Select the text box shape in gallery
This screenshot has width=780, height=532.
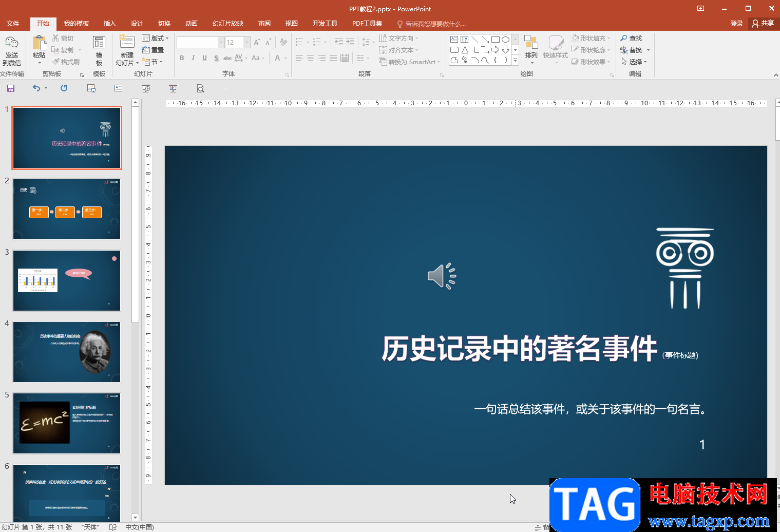point(454,39)
